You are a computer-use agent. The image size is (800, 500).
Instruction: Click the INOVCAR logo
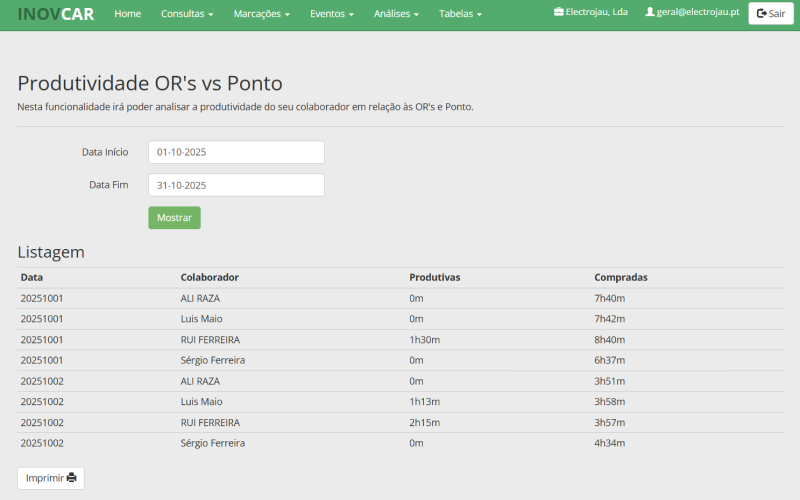pos(56,14)
